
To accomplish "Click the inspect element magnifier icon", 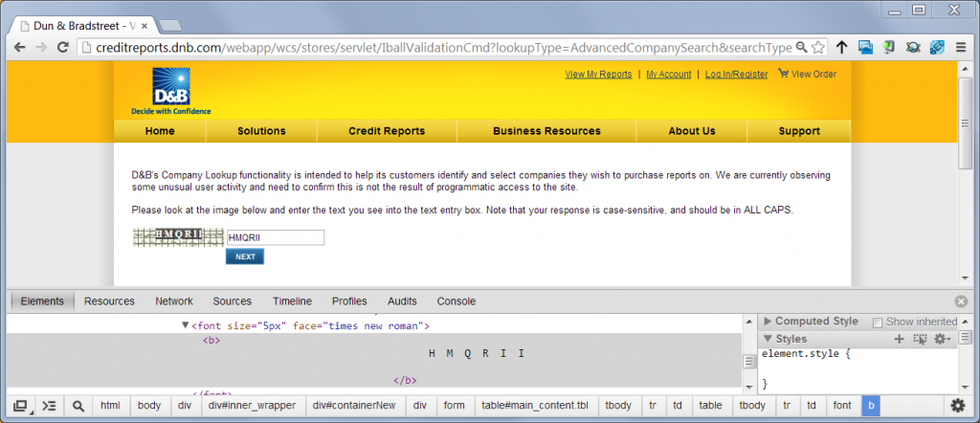I will coord(78,406).
